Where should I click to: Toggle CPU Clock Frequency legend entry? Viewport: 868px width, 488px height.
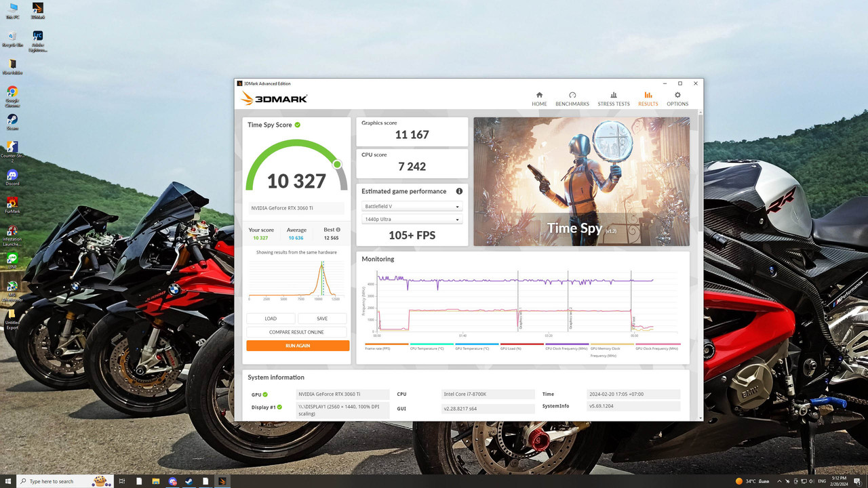point(566,346)
